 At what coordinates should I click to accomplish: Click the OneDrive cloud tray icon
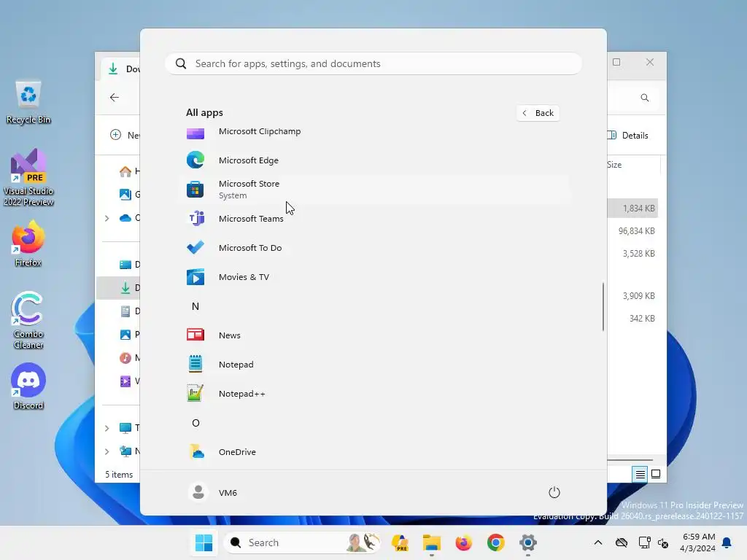click(x=622, y=542)
